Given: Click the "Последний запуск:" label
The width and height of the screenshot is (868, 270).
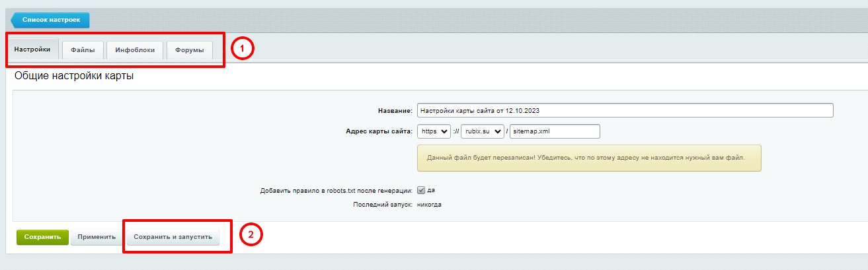Looking at the screenshot, I should (383, 205).
